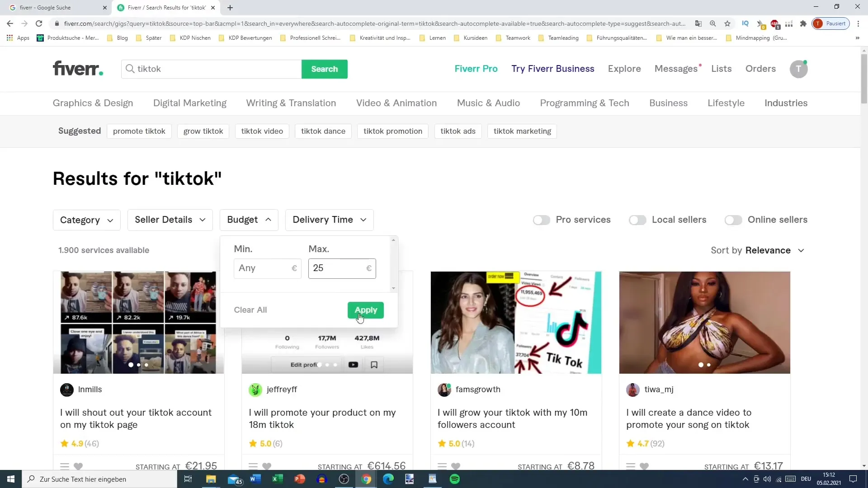868x488 pixels.
Task: Open list menu icon on lnmills gig
Action: click(65, 466)
